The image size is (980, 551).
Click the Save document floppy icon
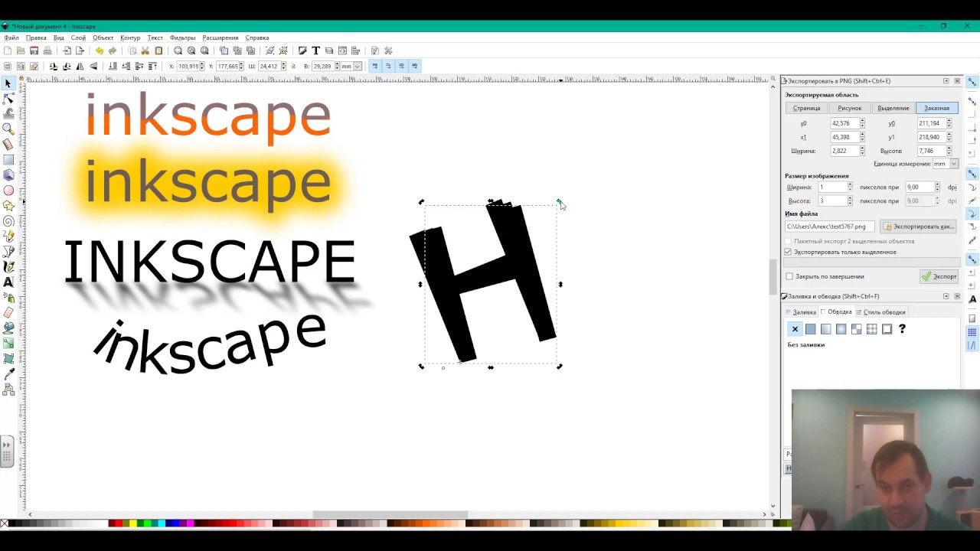click(x=34, y=51)
